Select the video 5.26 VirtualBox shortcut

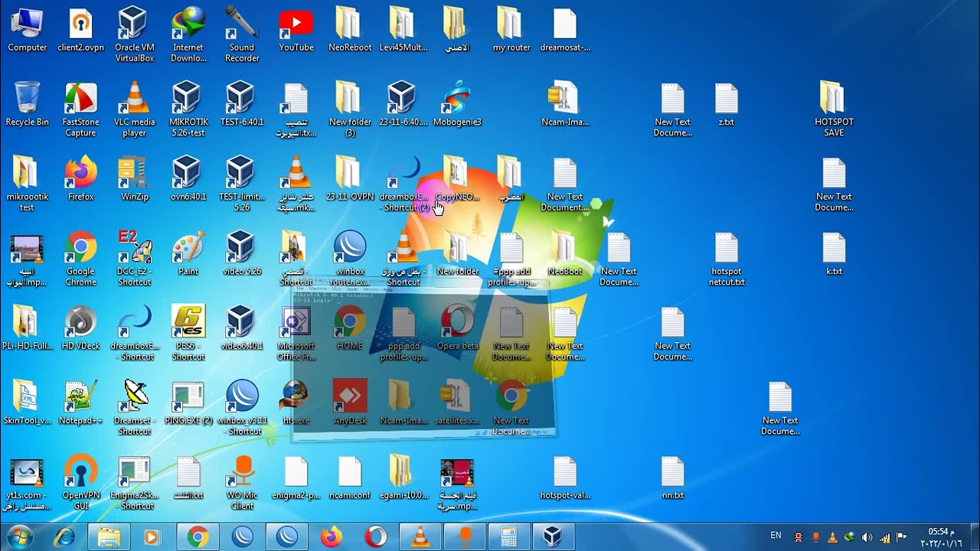(242, 254)
